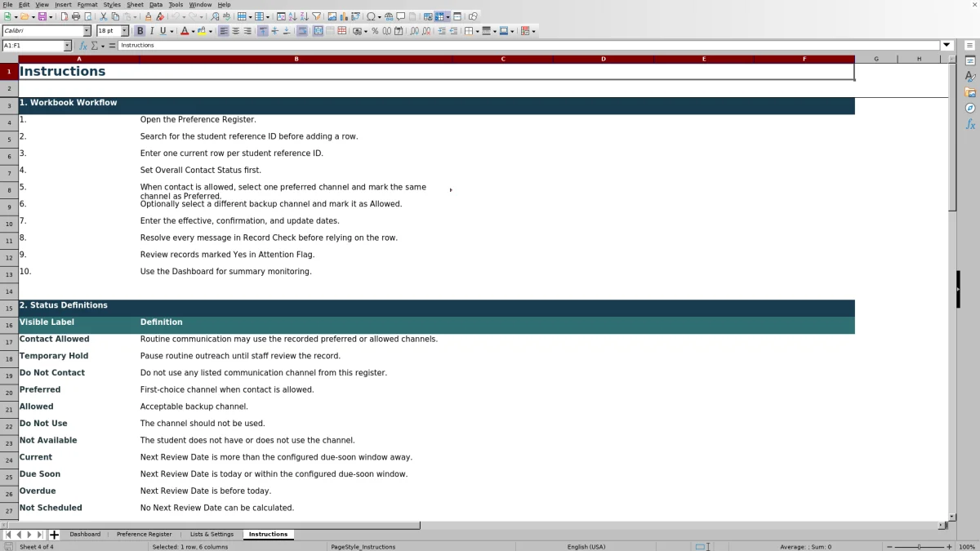Image resolution: width=980 pixels, height=551 pixels.
Task: Open the Sheet menu
Action: [x=135, y=5]
